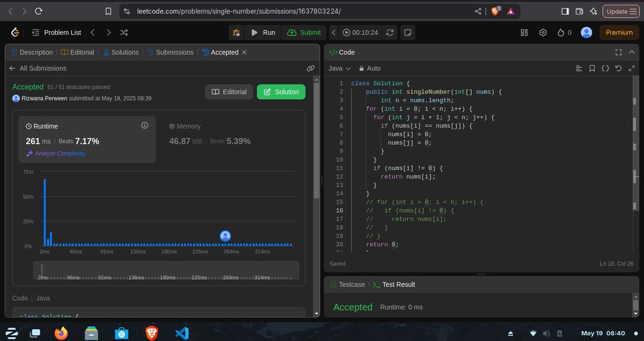Click the browser Update button
This screenshot has width=644, height=341.
click(x=621, y=11)
